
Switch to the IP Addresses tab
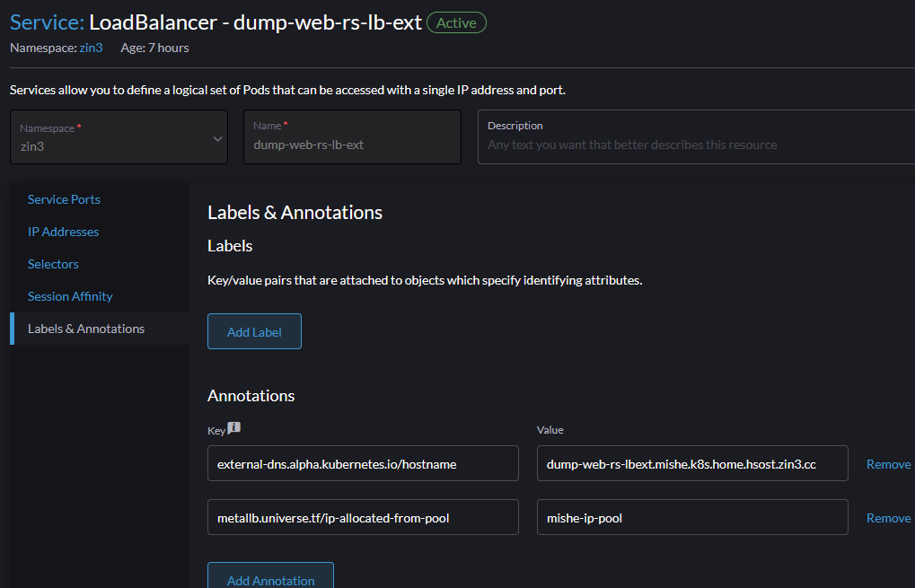tap(63, 232)
